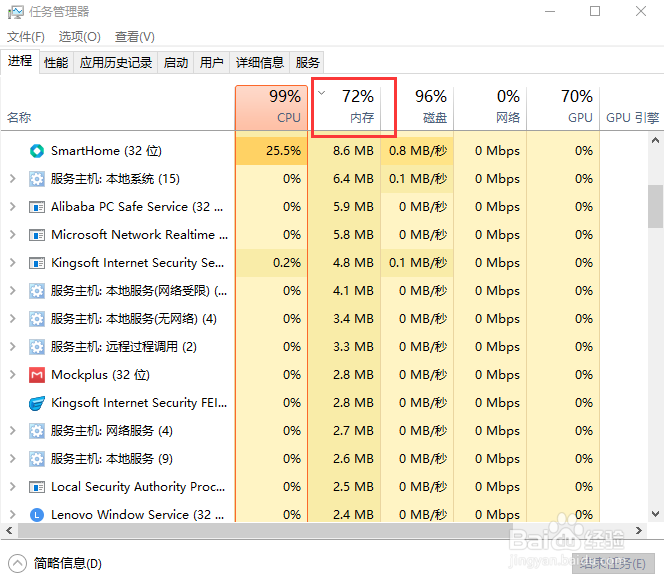Expand 服务主机: 远程过程调用 (2) group
This screenshot has width=664, height=584.
click(13, 346)
